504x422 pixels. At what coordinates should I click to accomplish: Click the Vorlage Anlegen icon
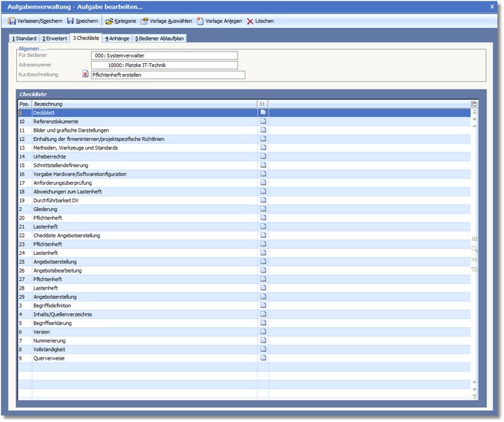200,21
